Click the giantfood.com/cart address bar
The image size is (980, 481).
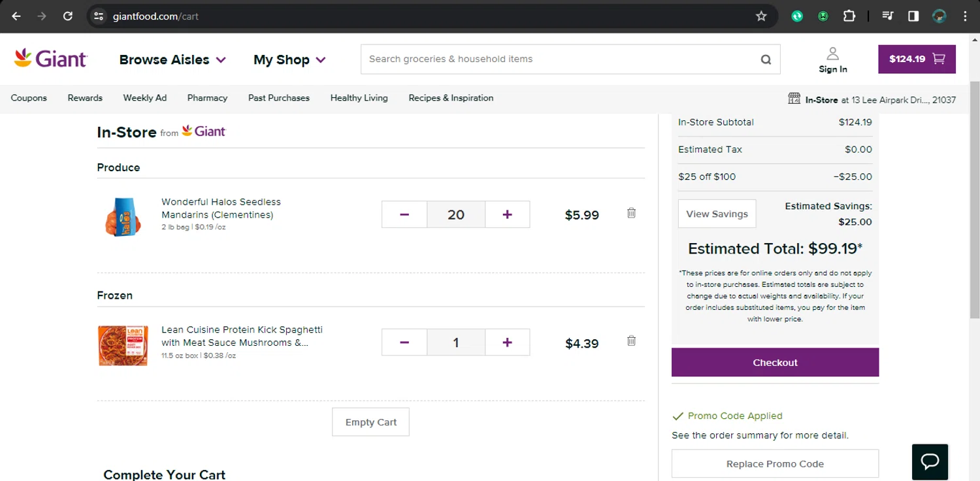[431, 16]
